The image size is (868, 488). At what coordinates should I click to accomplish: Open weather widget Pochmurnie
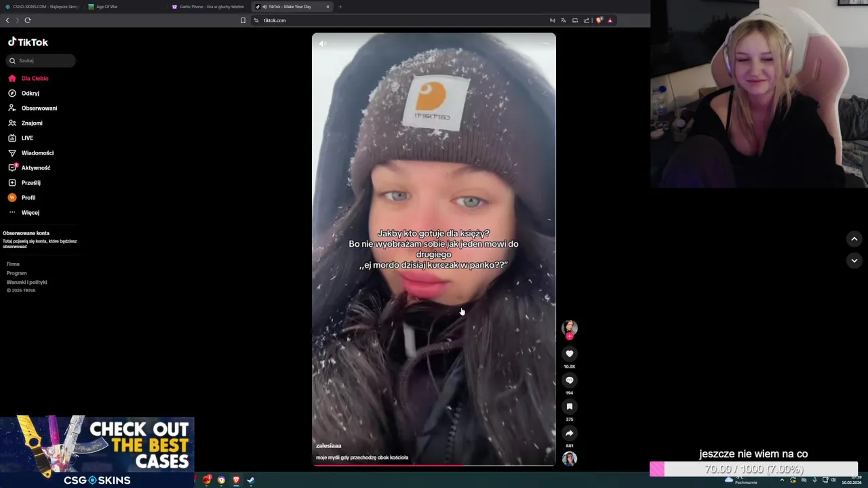click(741, 480)
